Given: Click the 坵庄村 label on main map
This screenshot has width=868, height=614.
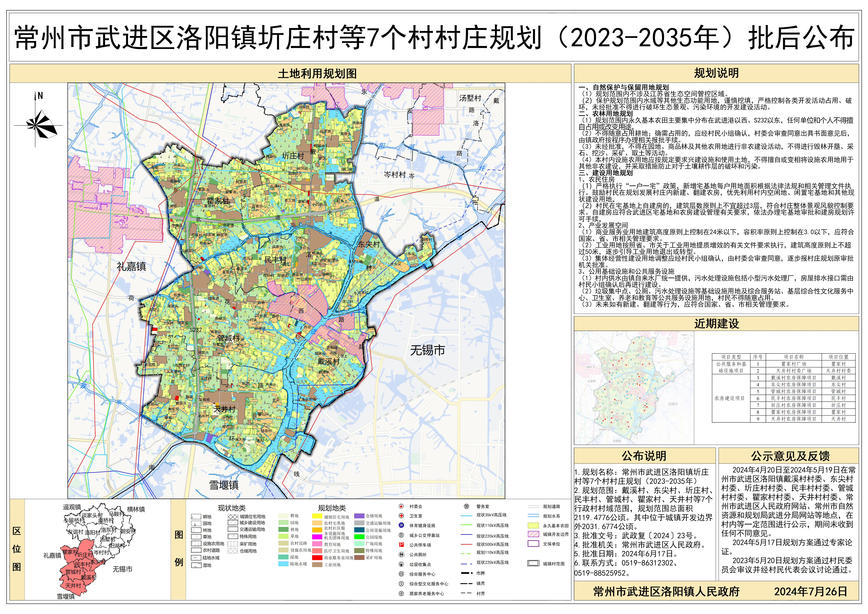Looking at the screenshot, I should (293, 156).
